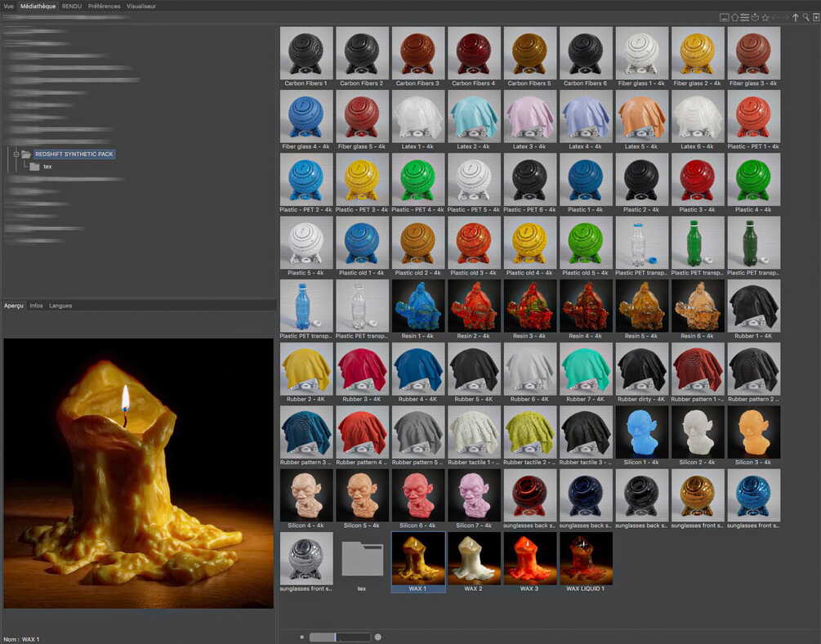Open the tex folder in grid
Screen dimensions: 821x644
coord(363,562)
